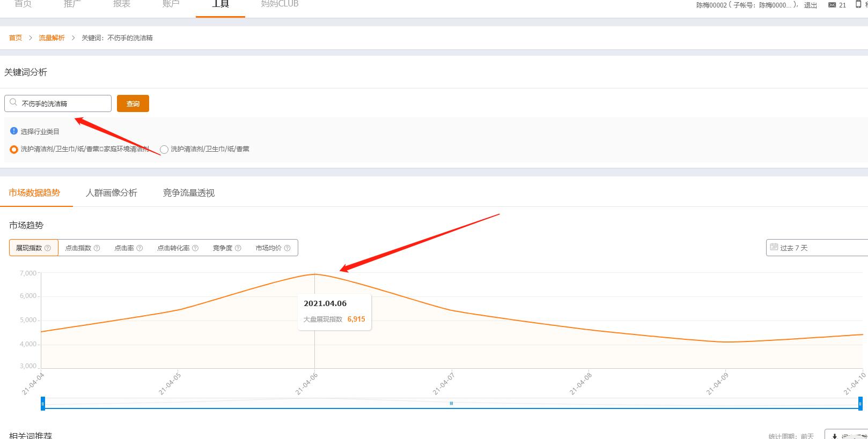Open the 报表 top navigation item
868x439 pixels.
tap(122, 4)
